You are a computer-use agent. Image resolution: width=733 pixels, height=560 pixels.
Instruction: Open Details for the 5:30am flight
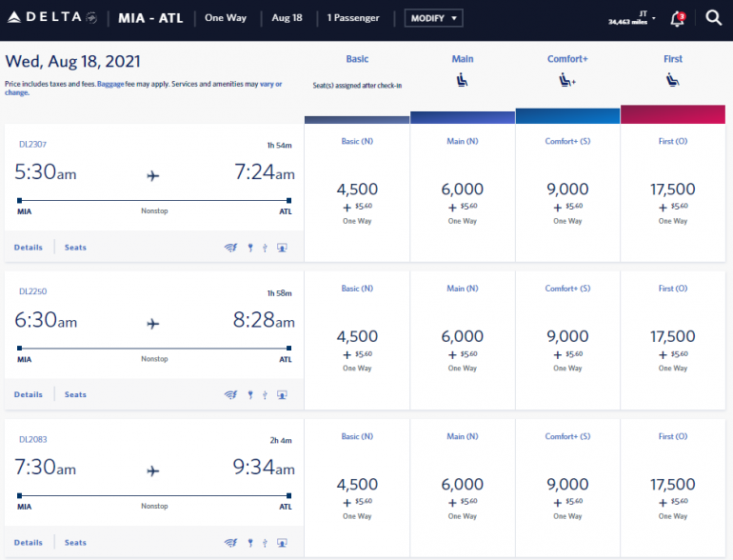coord(29,248)
